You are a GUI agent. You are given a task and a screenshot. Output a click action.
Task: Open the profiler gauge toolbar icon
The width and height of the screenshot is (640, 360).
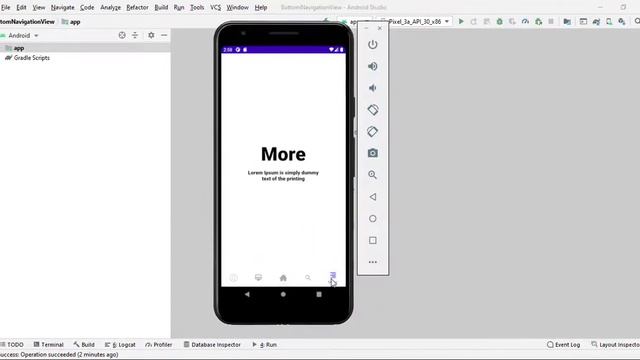click(x=525, y=22)
